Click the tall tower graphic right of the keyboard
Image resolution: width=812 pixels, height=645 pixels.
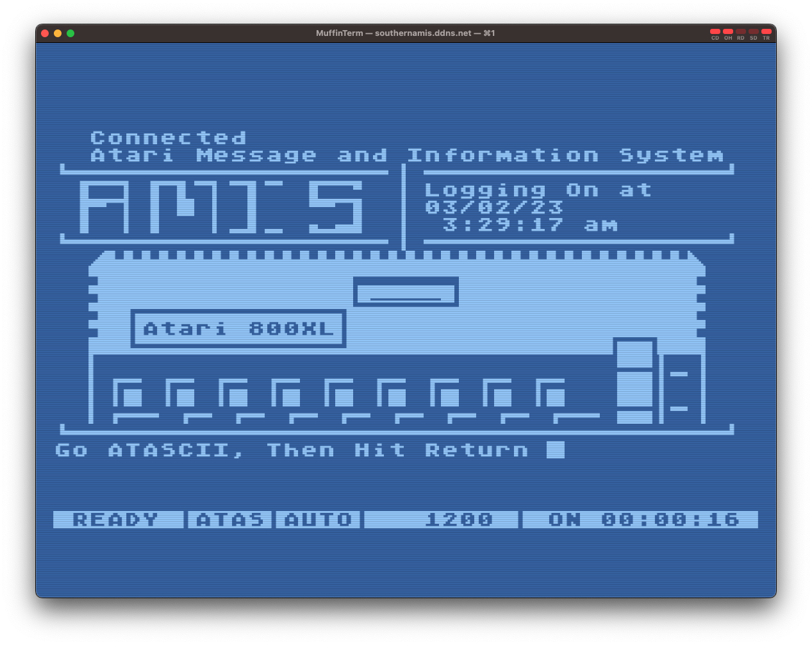point(634,381)
